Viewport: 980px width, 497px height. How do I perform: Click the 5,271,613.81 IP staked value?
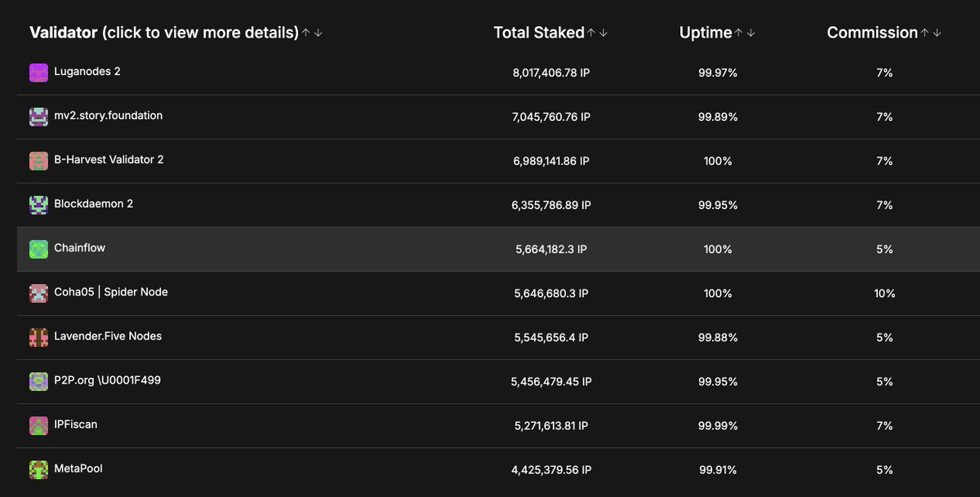point(551,425)
